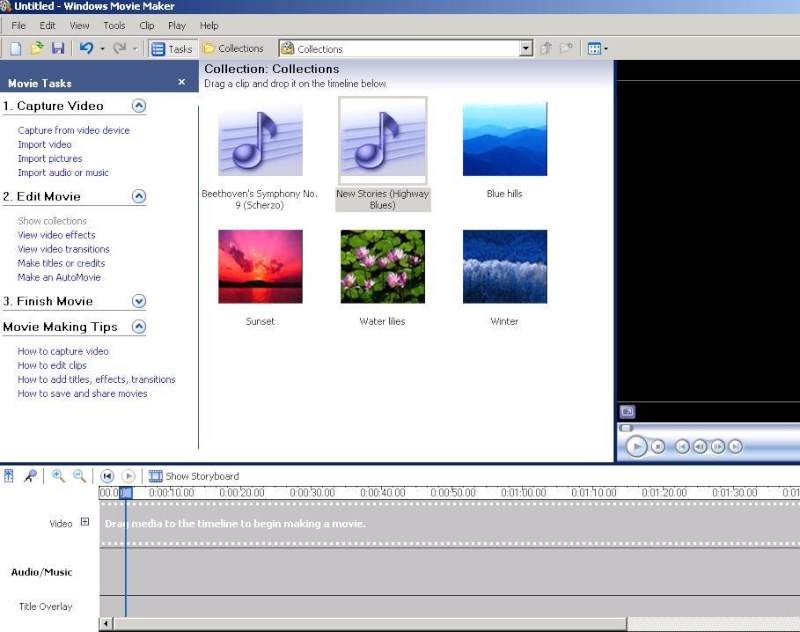Image resolution: width=800 pixels, height=632 pixels.
Task: Click the Zoom Timeline In icon
Action: tap(58, 476)
